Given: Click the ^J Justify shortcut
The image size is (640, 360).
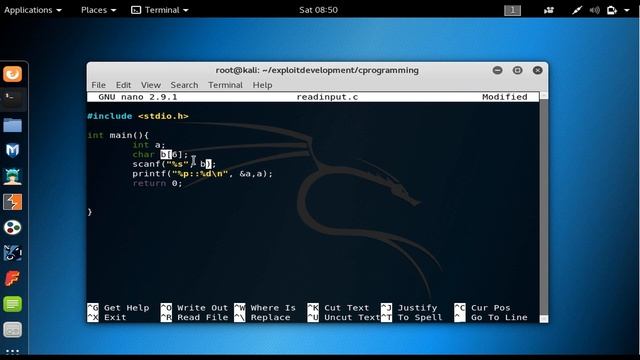Looking at the screenshot, I should point(409,308).
